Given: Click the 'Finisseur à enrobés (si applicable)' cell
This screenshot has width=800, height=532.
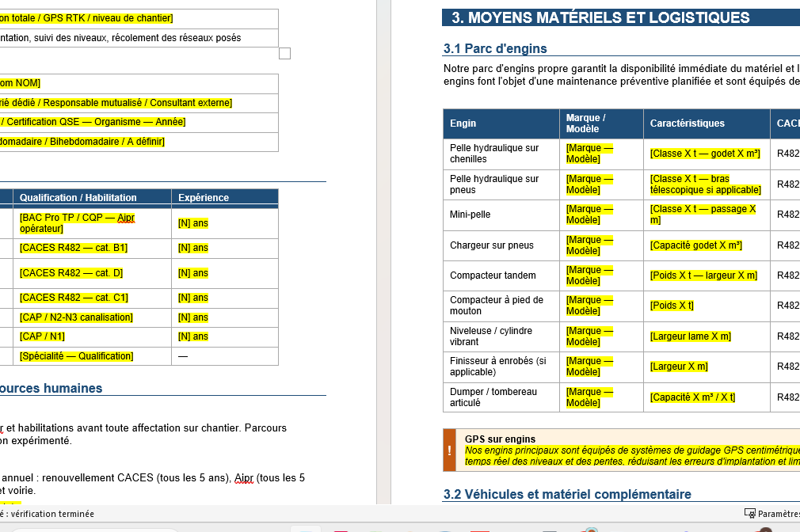Looking at the screenshot, I should 501,367.
